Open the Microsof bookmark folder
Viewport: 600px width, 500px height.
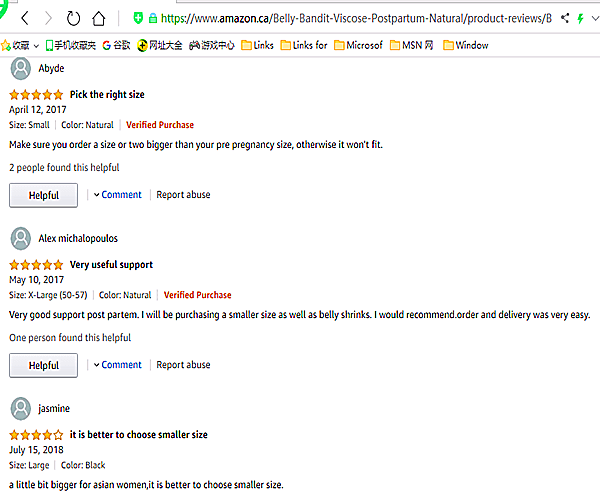(x=358, y=45)
